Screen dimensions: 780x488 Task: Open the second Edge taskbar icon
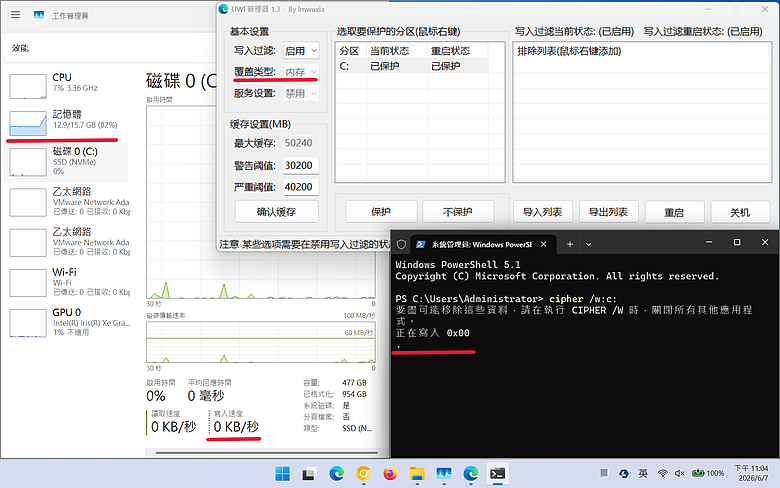coord(471,474)
